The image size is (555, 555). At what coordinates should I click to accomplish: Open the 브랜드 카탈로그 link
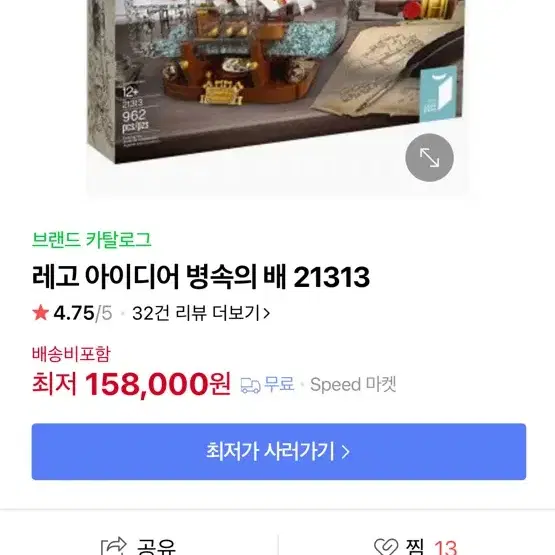click(x=92, y=240)
